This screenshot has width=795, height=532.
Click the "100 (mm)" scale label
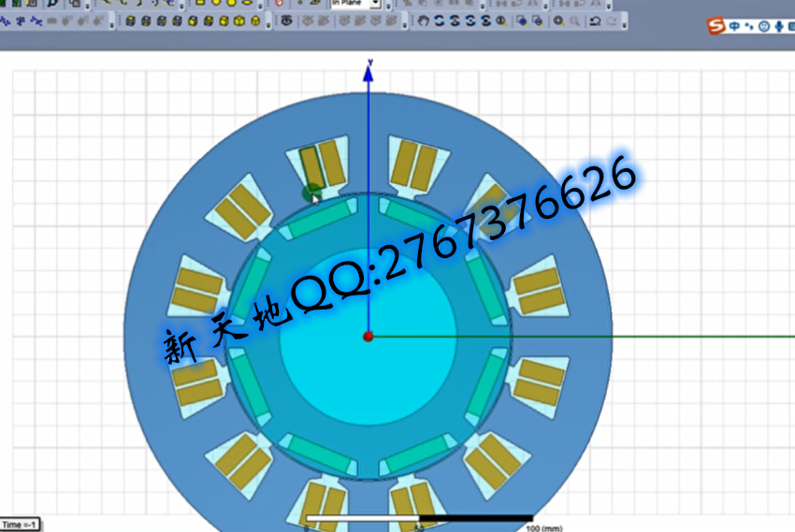(544, 528)
